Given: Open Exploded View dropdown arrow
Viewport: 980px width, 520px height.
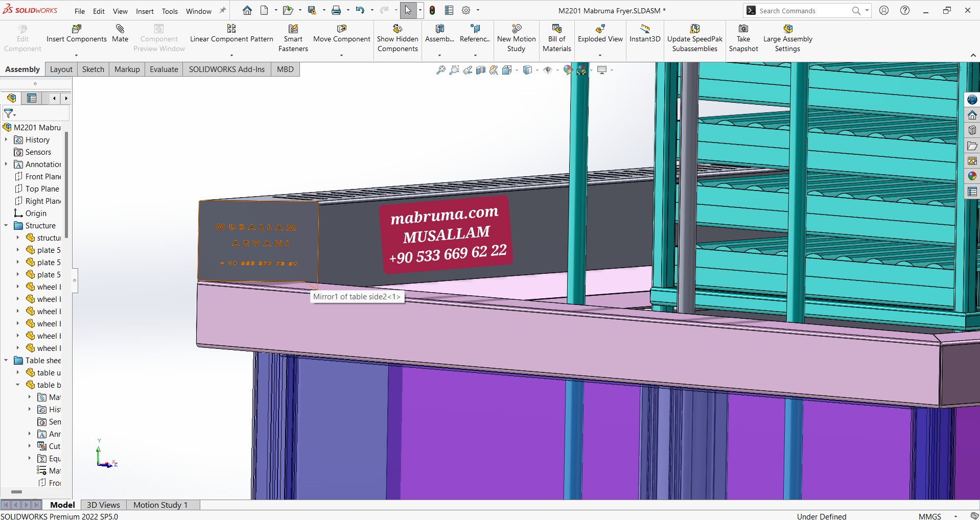Looking at the screenshot, I should [600, 55].
